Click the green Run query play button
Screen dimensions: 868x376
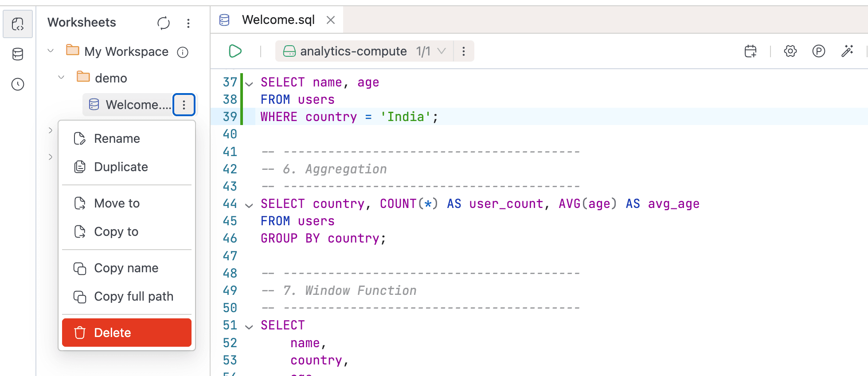[x=235, y=51]
